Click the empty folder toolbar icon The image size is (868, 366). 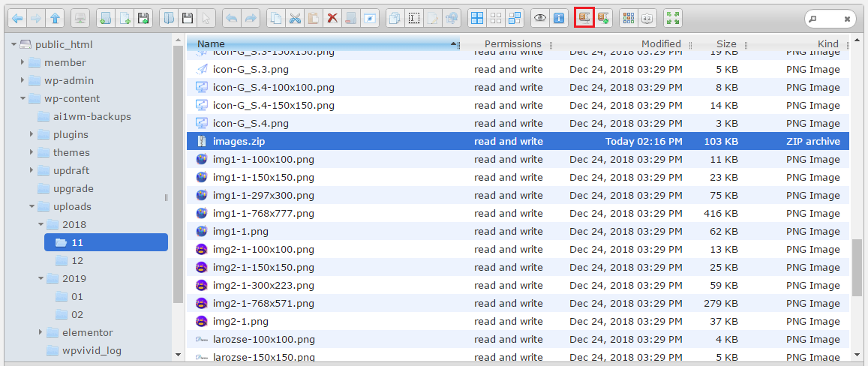[350, 18]
